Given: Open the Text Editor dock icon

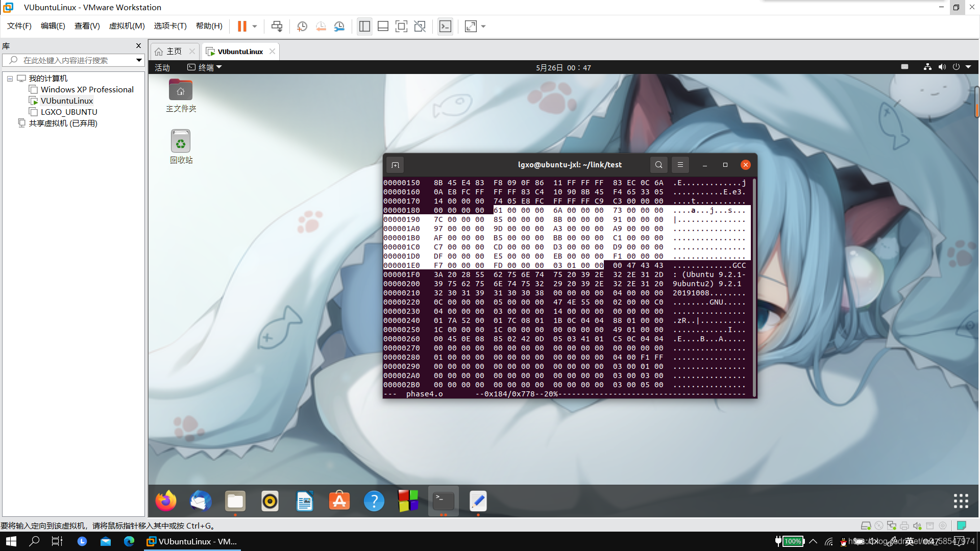Looking at the screenshot, I should (x=478, y=501).
